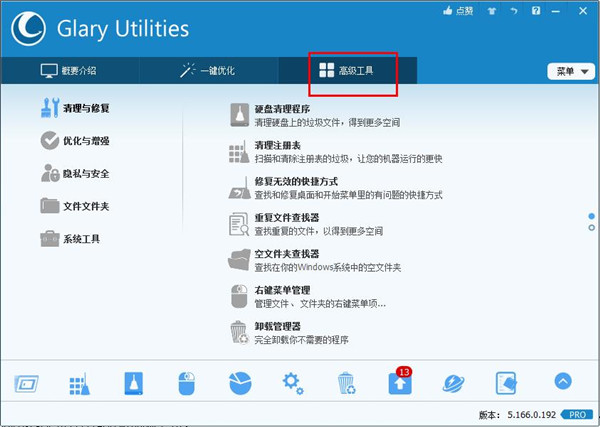Collapse bottom toolbar with the up-arrow circle
Image resolution: width=600 pixels, height=427 pixels.
coord(563,381)
